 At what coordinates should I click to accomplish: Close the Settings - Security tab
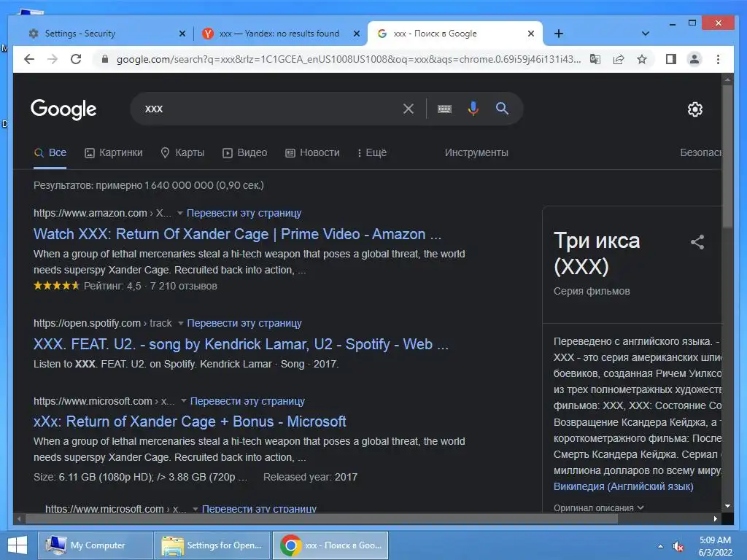pyautogui.click(x=182, y=34)
